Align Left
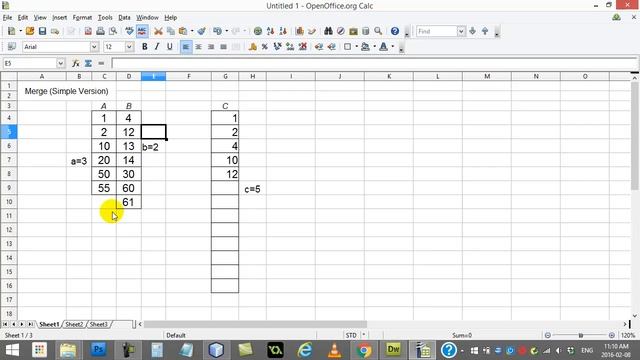The width and height of the screenshot is (640, 360). click(x=186, y=47)
